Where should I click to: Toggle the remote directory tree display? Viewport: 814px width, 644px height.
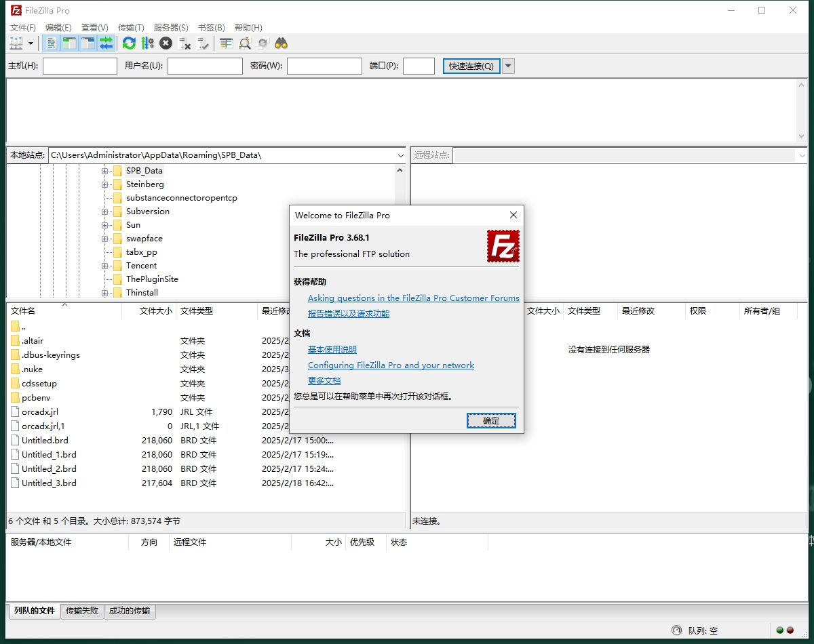88,43
